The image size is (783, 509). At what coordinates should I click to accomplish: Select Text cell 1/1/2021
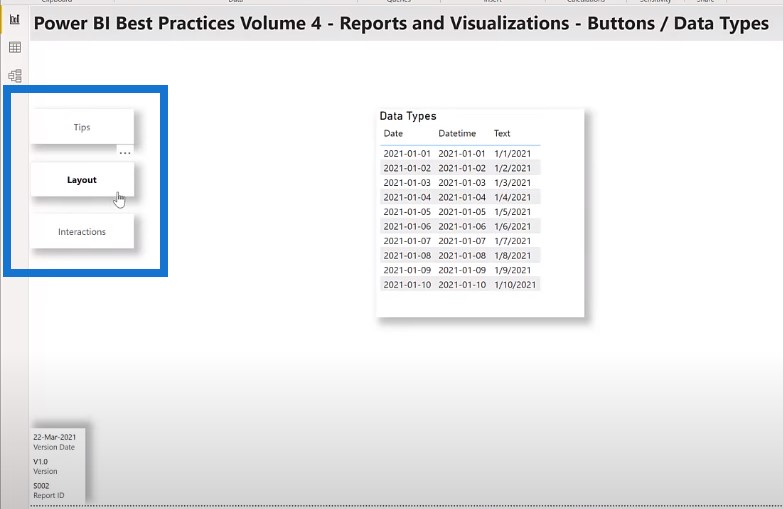(x=512, y=153)
